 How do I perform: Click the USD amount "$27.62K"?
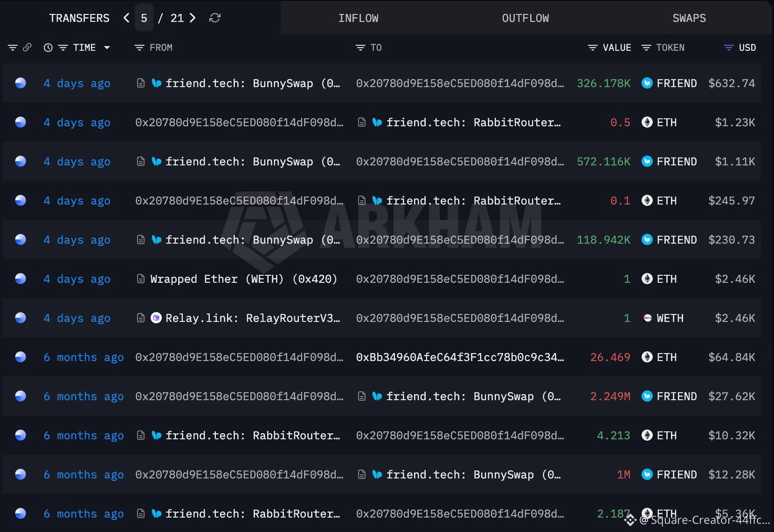(732, 396)
